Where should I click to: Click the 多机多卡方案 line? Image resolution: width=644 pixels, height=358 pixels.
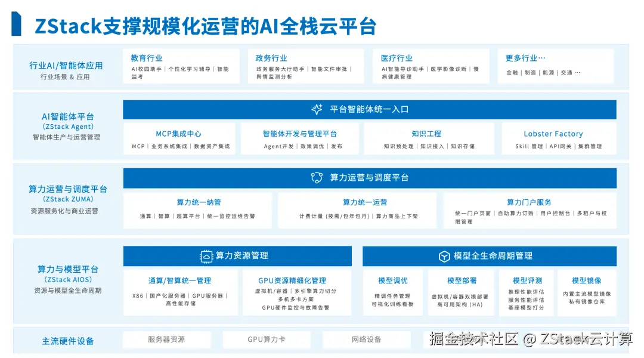coord(296,299)
